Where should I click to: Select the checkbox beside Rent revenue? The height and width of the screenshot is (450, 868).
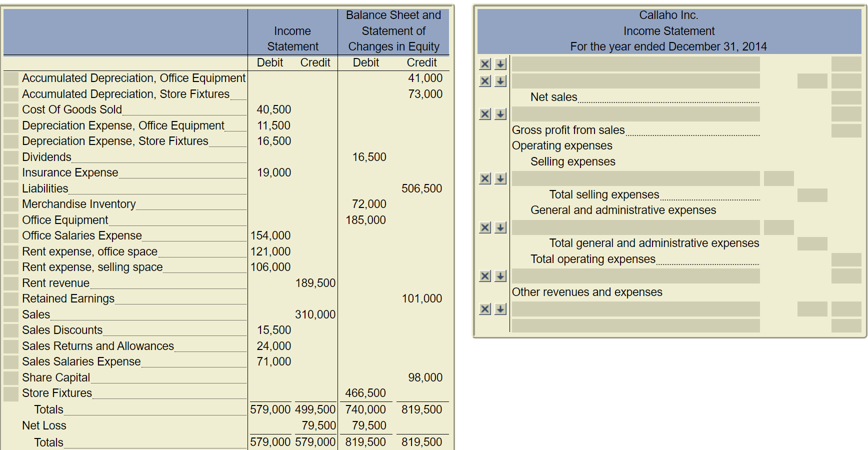[x=10, y=282]
